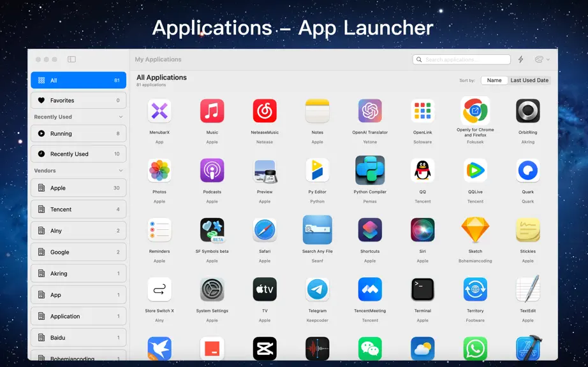Launch the Podcasts app
This screenshot has width=588, height=367.
[212, 170]
